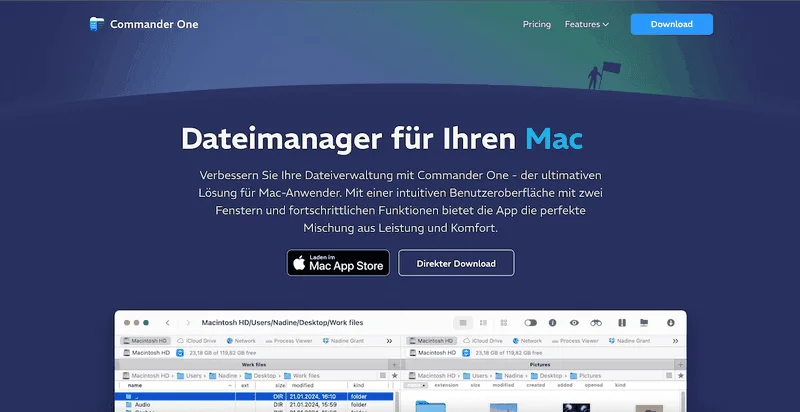Viewport: 800px width, 412px height.
Task: Click right pane history list icon
Action: [x=669, y=375]
